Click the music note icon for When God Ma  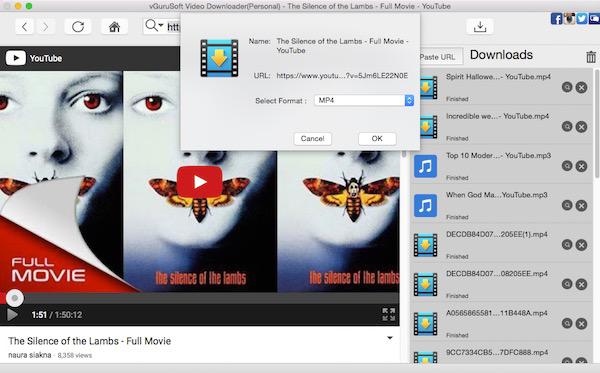pos(426,205)
